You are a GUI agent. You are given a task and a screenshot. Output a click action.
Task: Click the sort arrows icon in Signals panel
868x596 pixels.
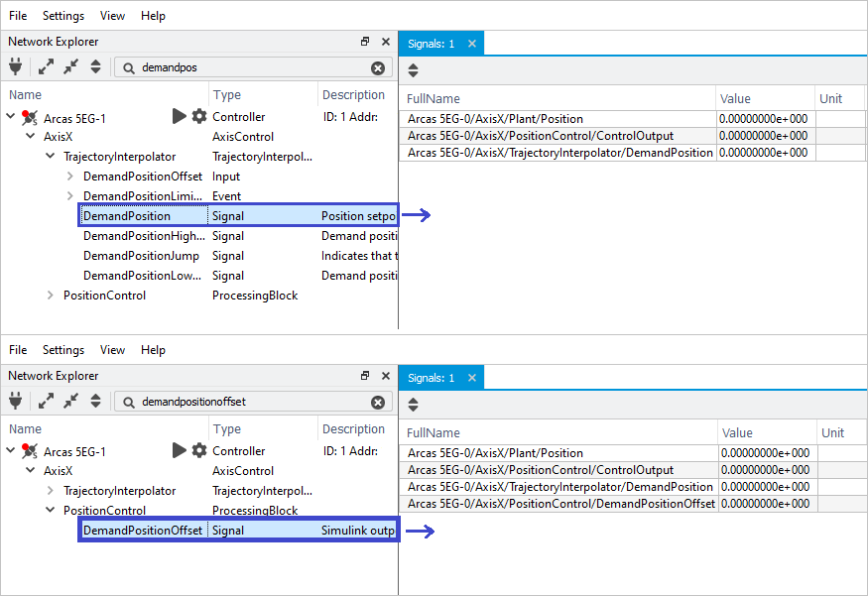pyautogui.click(x=412, y=69)
